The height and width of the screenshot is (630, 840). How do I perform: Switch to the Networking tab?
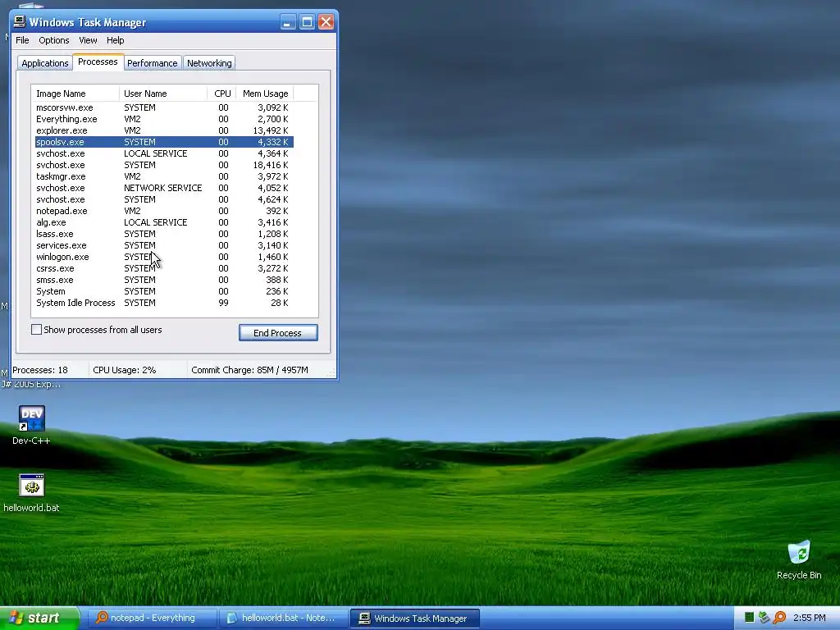pyautogui.click(x=209, y=63)
